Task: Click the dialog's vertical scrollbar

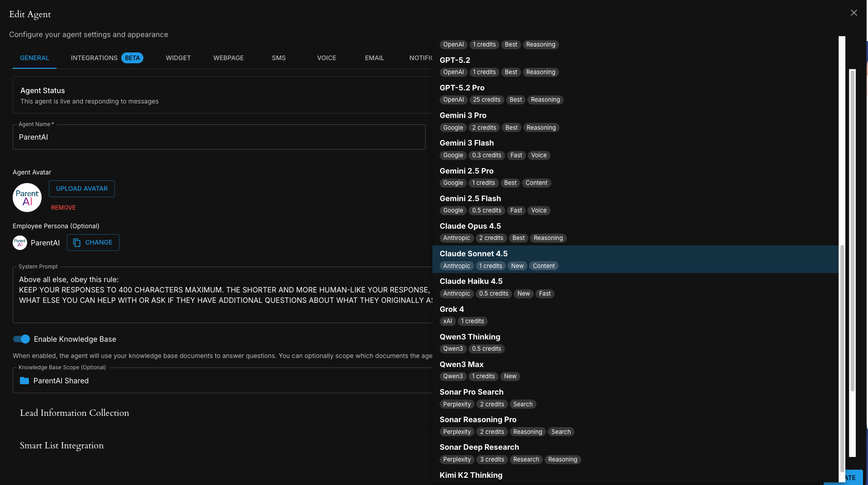Action: click(x=852, y=231)
